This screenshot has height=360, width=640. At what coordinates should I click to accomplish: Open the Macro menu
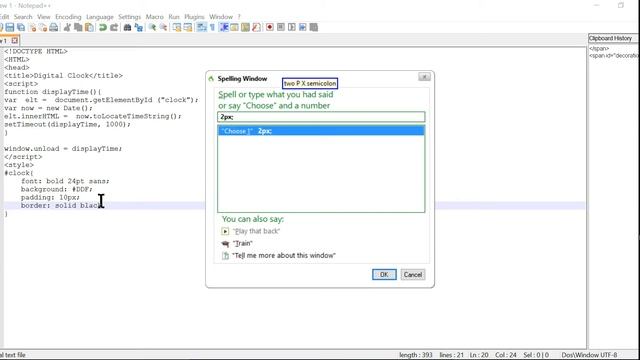pyautogui.click(x=154, y=17)
